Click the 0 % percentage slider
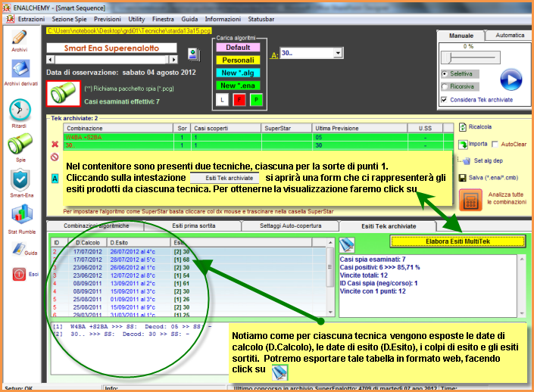The image size is (534, 392). tap(470, 58)
